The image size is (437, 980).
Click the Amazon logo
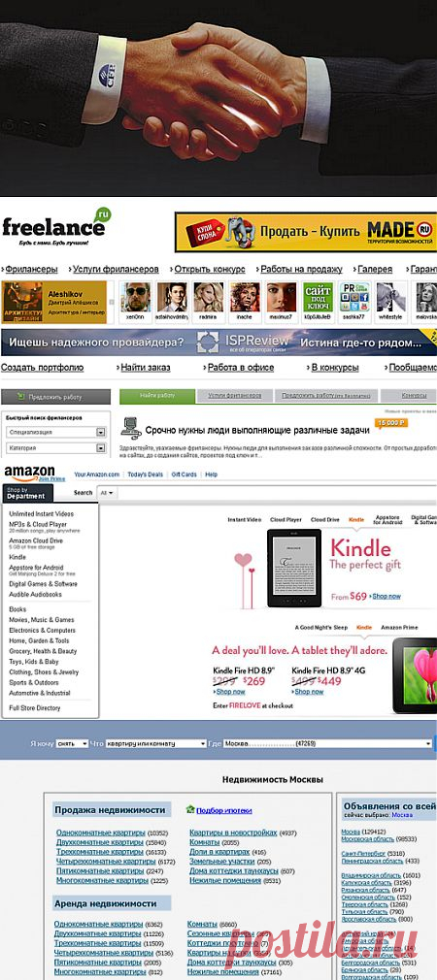[30, 474]
